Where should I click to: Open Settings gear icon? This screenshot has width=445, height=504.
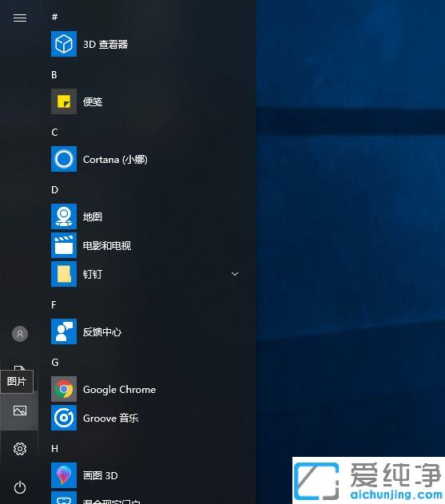[x=20, y=449]
